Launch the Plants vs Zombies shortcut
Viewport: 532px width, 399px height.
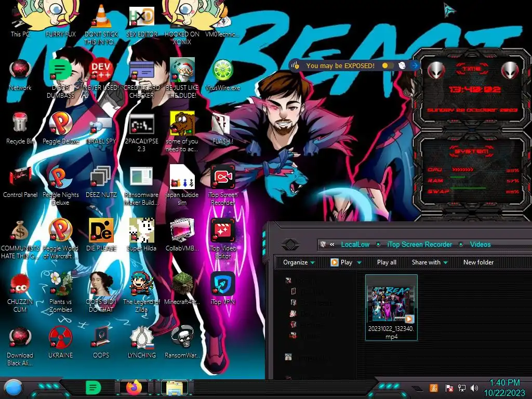pyautogui.click(x=60, y=292)
